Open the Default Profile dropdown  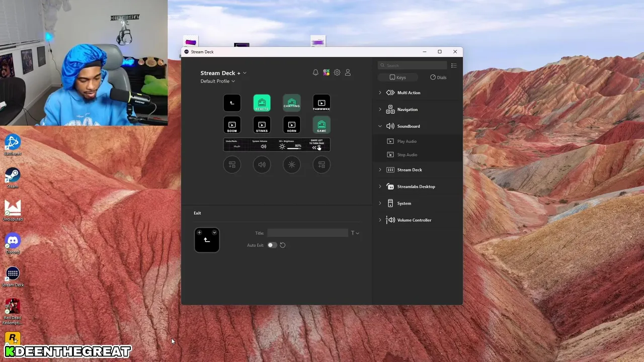click(x=217, y=81)
